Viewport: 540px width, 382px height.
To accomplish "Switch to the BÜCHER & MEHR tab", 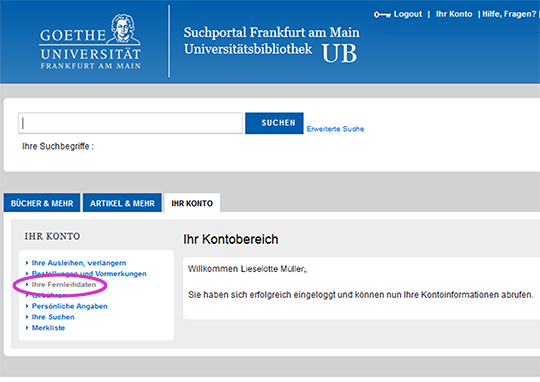I will coord(42,203).
